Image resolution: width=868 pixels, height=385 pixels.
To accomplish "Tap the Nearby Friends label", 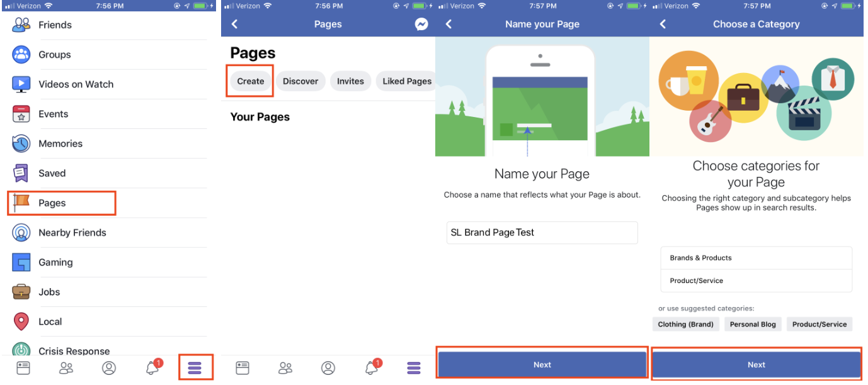I will point(72,233).
